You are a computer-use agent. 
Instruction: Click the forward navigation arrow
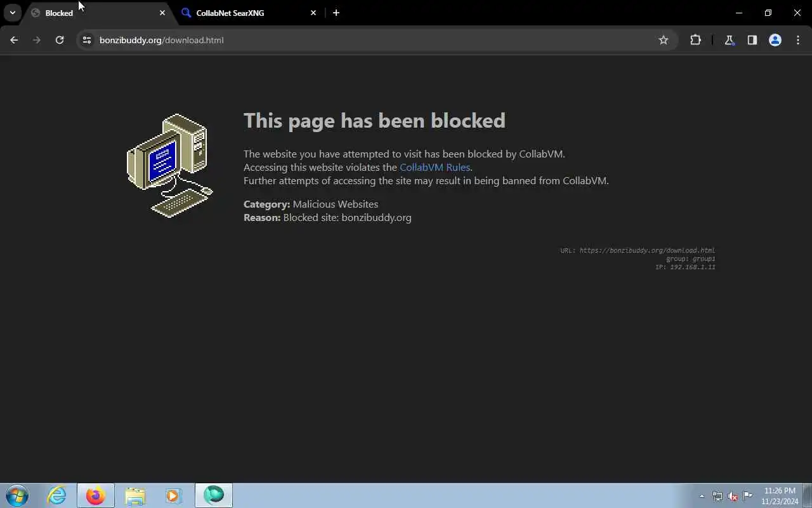(37, 40)
